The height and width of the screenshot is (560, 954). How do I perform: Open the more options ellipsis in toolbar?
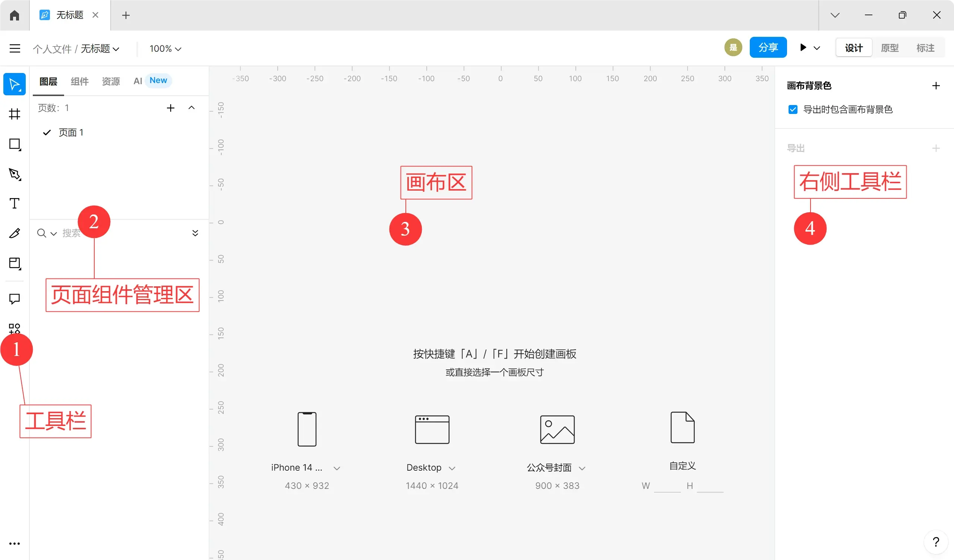(x=15, y=544)
